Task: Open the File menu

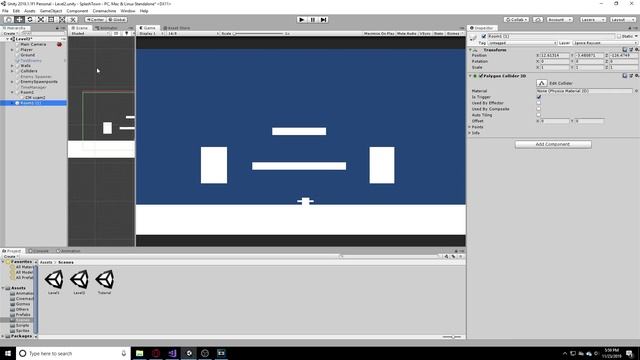Action: tap(5, 11)
